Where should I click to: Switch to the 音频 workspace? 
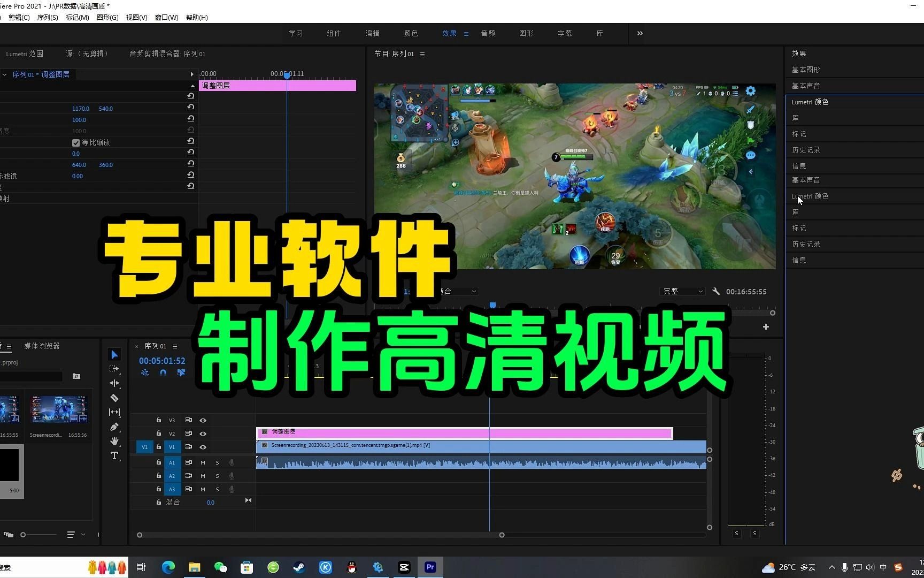(488, 33)
